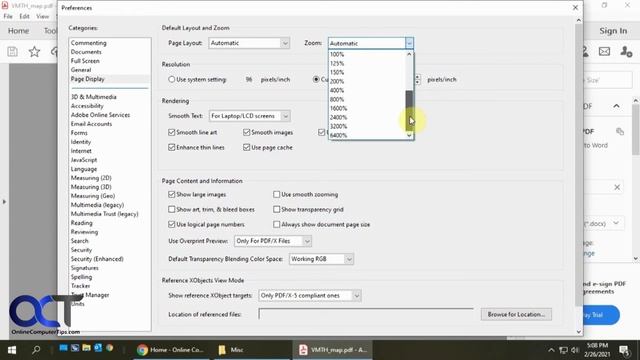Collapse the PDF panel chevron on right
640x360 pixels.
pyautogui.click(x=616, y=107)
